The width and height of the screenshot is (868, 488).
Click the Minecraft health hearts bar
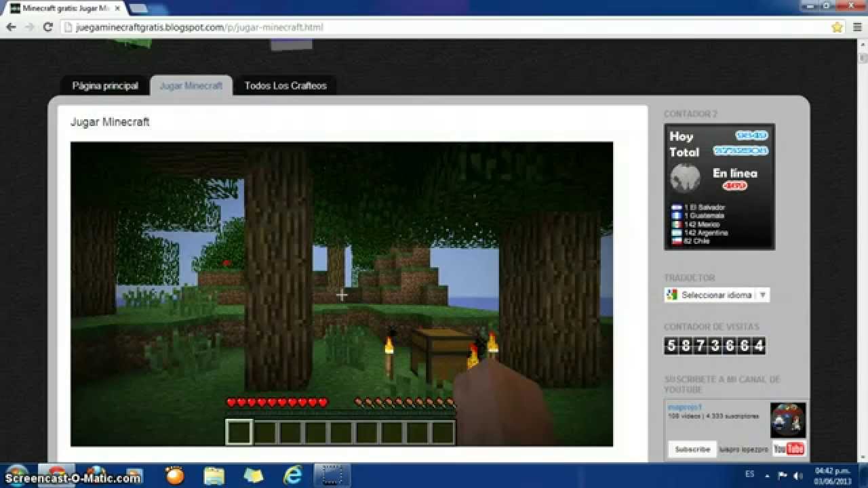click(x=277, y=403)
